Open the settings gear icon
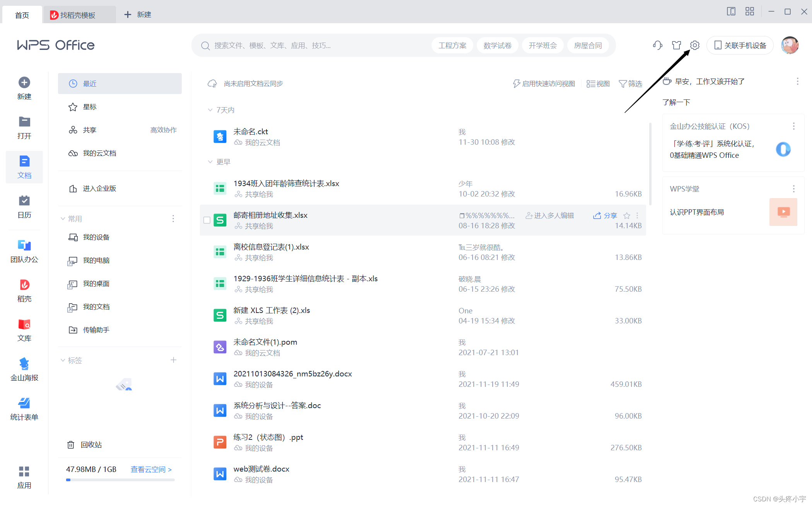 click(x=695, y=45)
